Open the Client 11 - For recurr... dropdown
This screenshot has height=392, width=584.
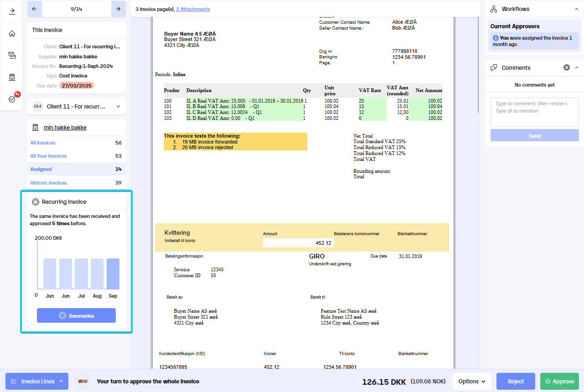(77, 106)
